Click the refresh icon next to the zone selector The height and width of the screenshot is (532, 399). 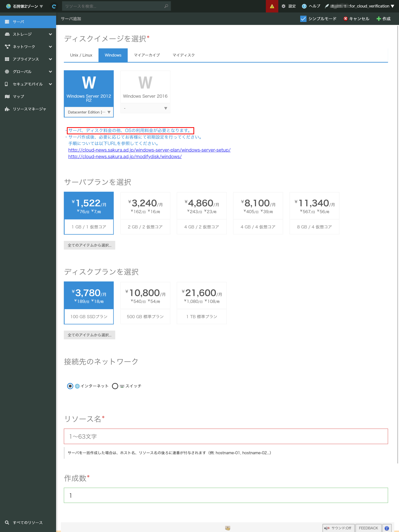click(x=54, y=6)
